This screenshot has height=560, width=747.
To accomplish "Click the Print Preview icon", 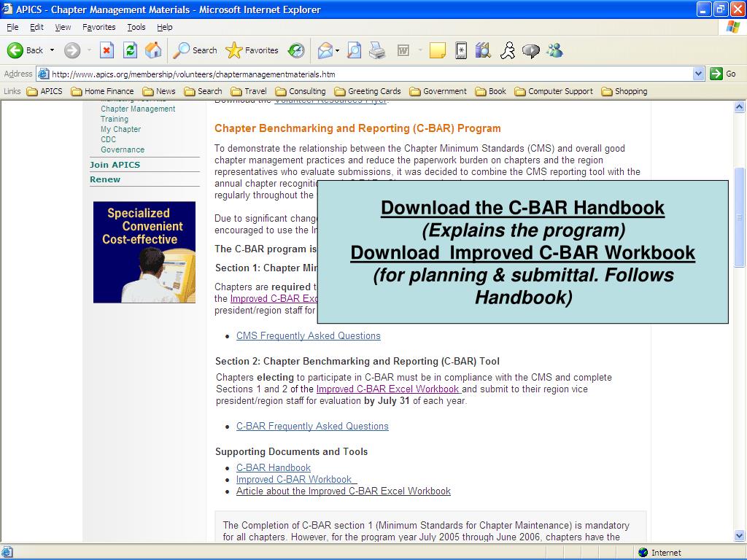I will [354, 50].
